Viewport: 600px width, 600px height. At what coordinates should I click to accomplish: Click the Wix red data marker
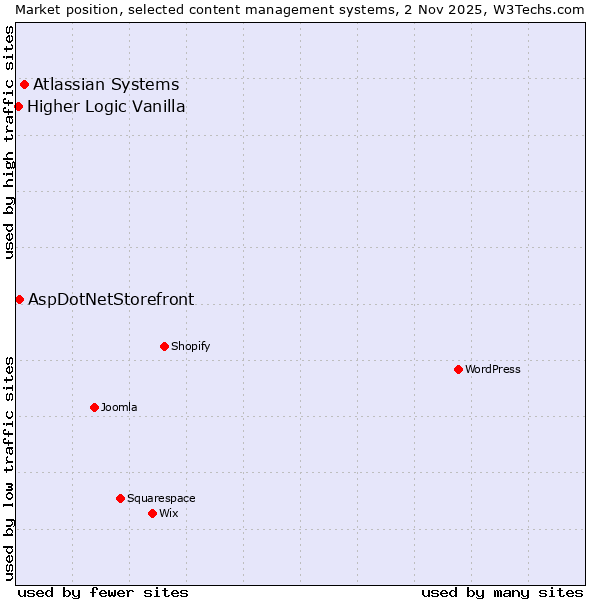click(x=152, y=514)
